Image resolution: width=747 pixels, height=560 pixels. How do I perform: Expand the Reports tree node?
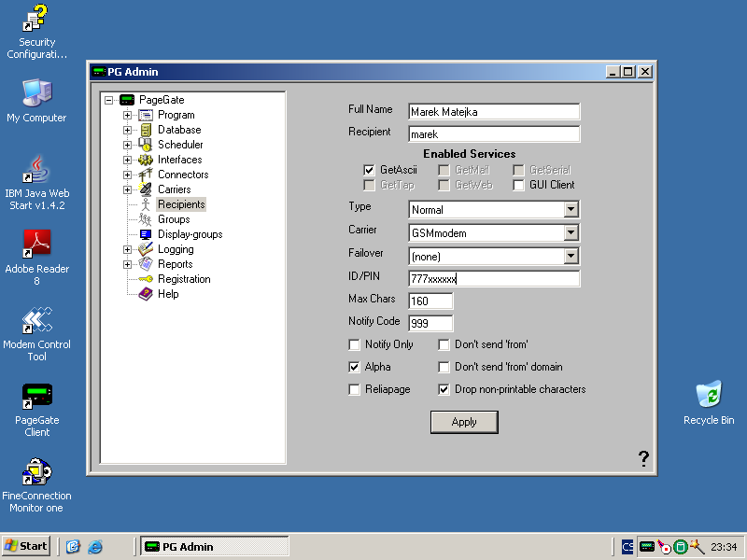(x=127, y=264)
